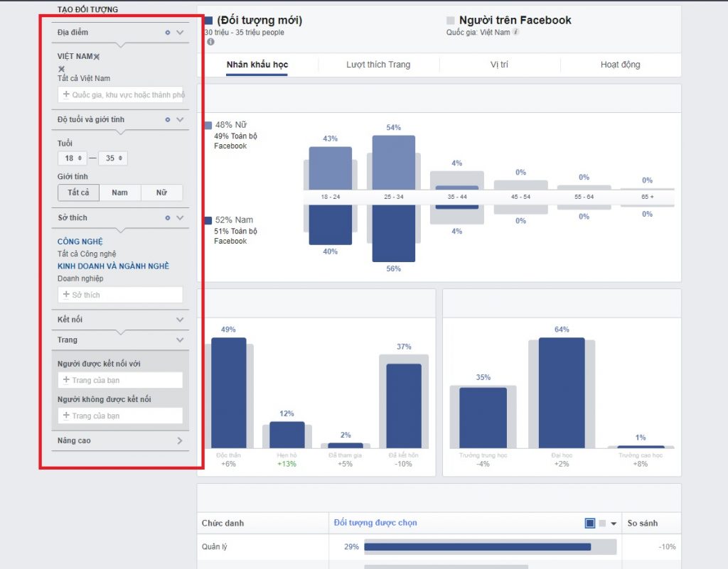Click the CÔNG NGHỆ interest category
The width and height of the screenshot is (728, 569).
pos(80,242)
